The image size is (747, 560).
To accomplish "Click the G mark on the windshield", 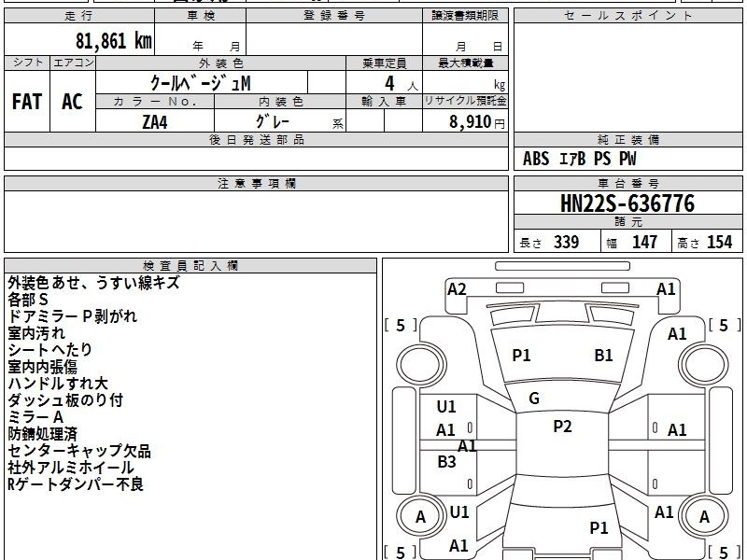I will pyautogui.click(x=533, y=399).
